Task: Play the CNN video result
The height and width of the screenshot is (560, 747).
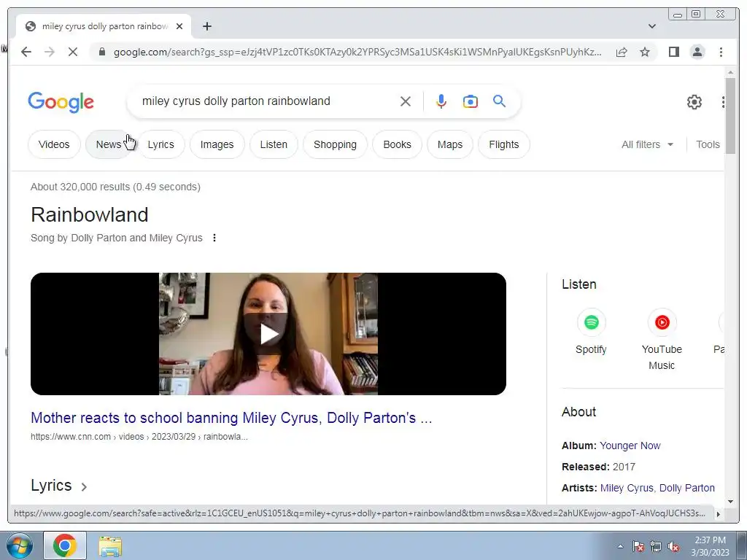Action: coord(268,334)
